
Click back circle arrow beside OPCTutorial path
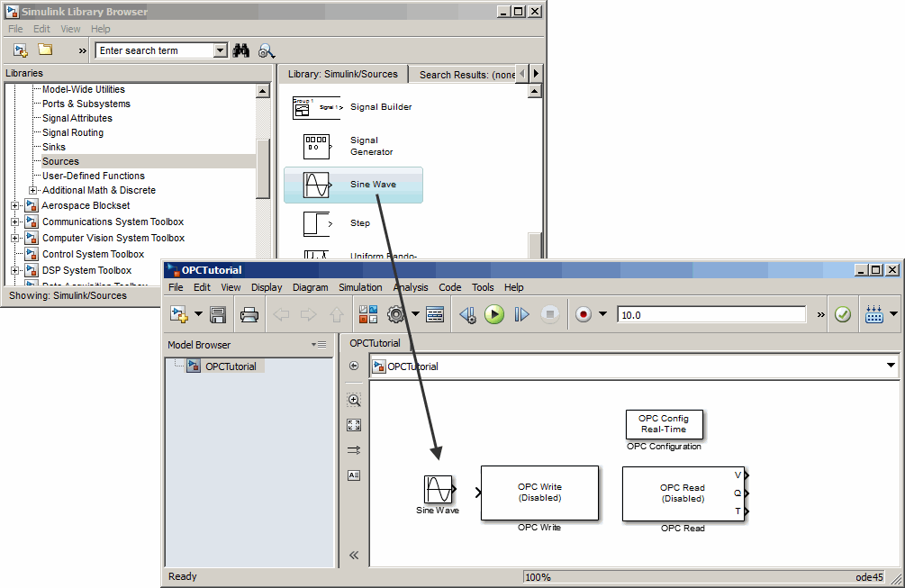(354, 366)
